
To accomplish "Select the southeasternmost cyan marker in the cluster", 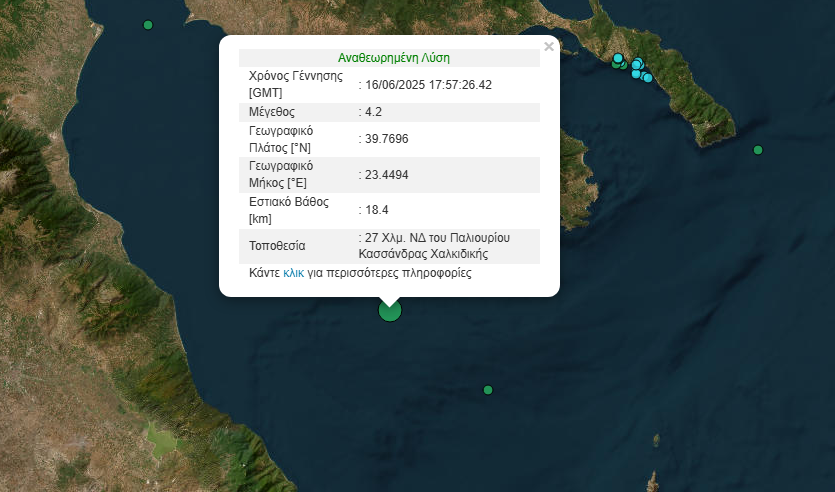I will click(x=648, y=78).
